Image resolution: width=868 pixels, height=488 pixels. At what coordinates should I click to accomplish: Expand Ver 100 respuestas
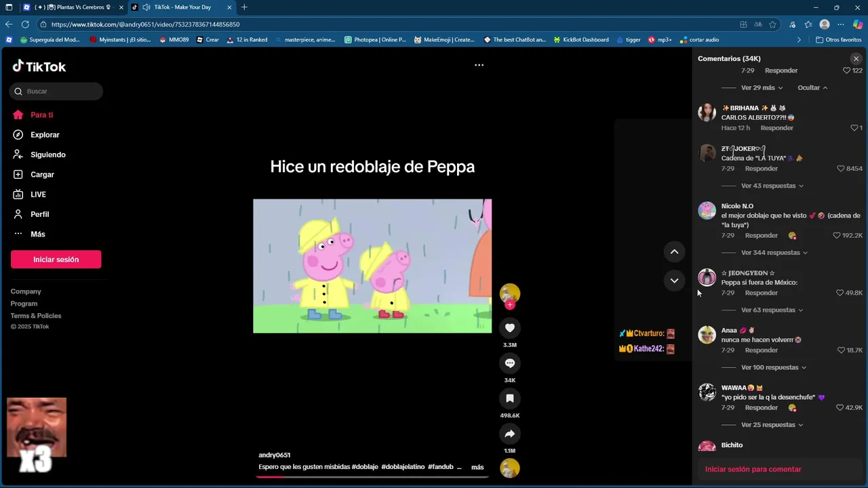click(773, 367)
